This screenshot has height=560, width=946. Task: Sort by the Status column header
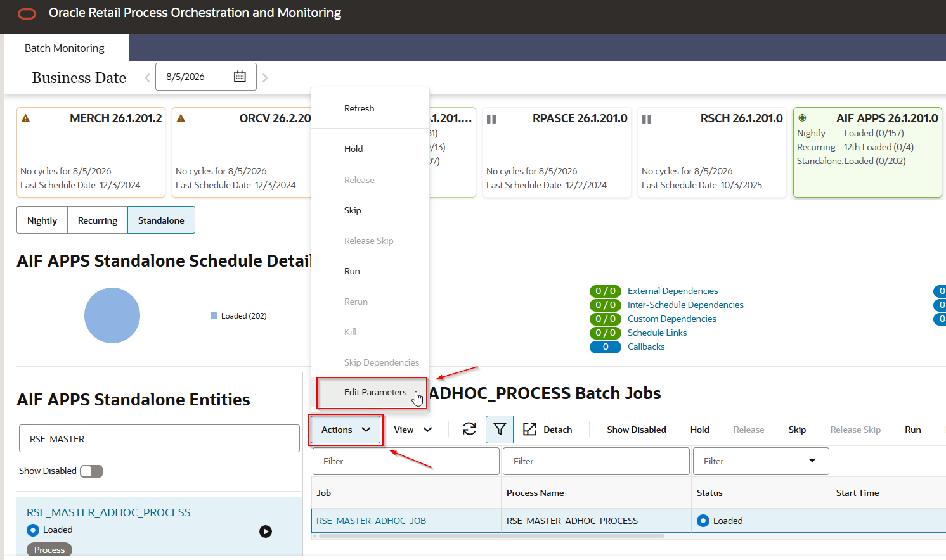pyautogui.click(x=709, y=493)
